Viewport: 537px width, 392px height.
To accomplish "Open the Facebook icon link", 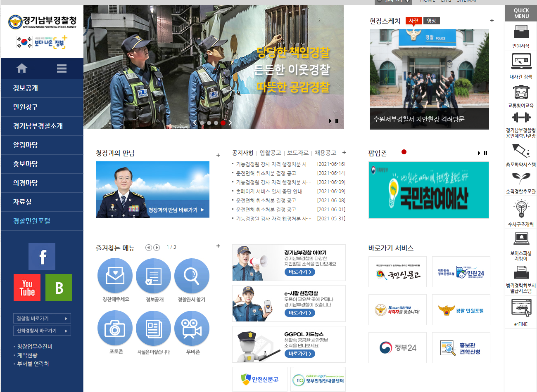I will click(x=42, y=256).
